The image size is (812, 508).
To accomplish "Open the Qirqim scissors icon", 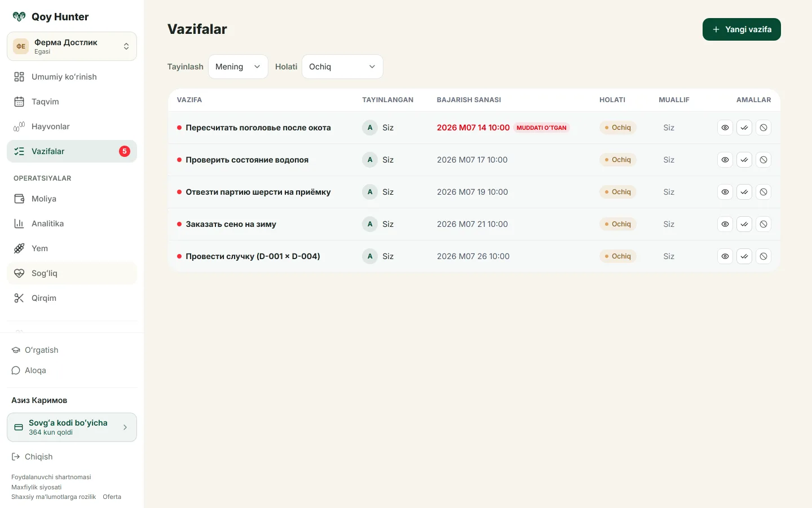I will [x=19, y=298].
